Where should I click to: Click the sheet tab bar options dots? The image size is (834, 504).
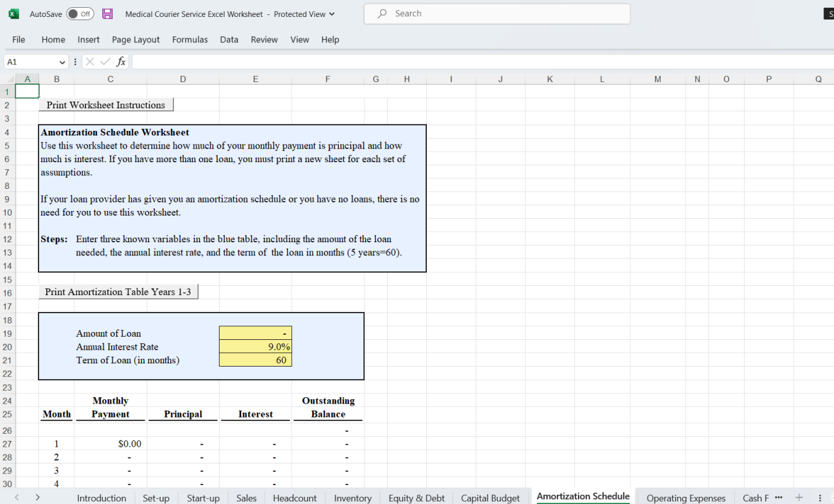[820, 497]
